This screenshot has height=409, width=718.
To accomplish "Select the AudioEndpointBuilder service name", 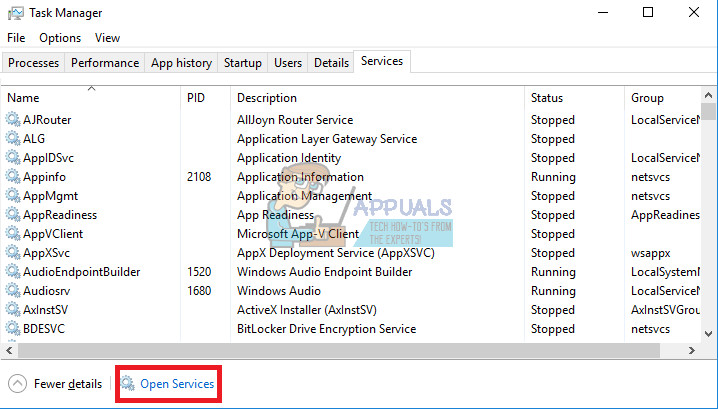I will point(82,272).
